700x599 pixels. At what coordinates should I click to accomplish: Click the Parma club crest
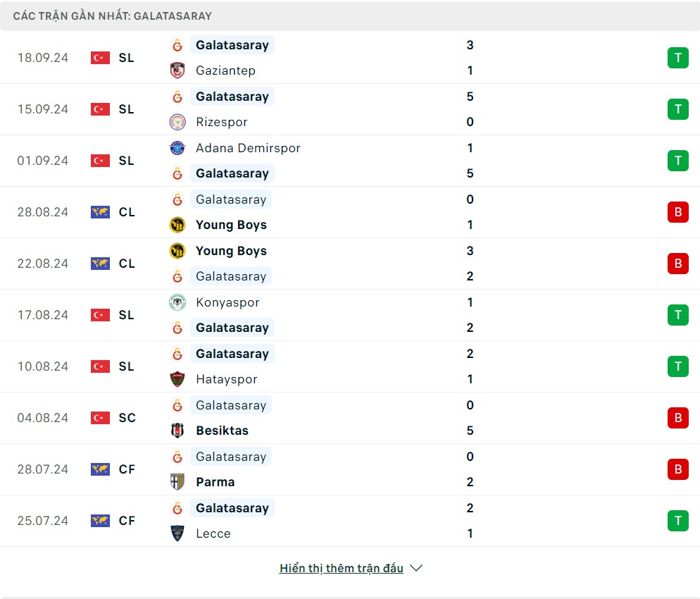click(x=177, y=482)
